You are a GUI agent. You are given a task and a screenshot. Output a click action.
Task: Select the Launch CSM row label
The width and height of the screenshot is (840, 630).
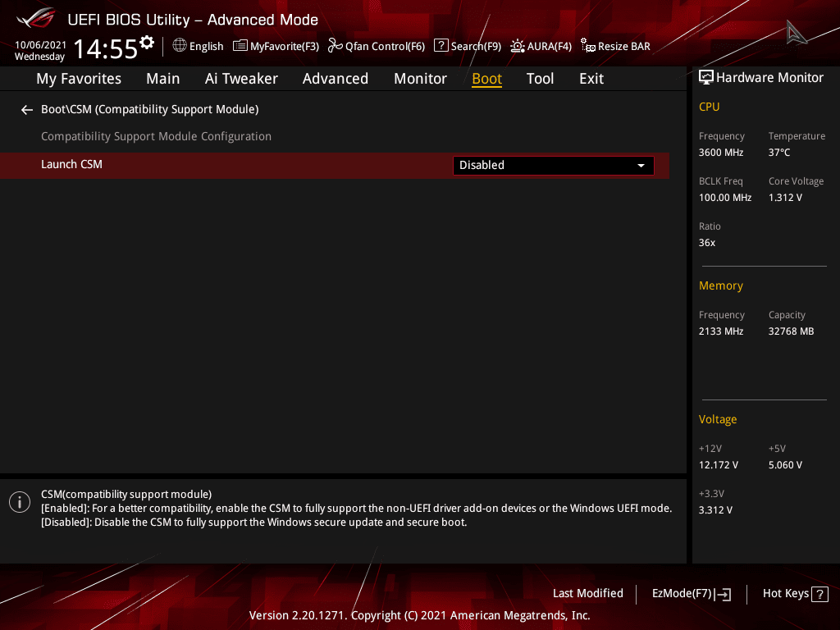click(72, 164)
